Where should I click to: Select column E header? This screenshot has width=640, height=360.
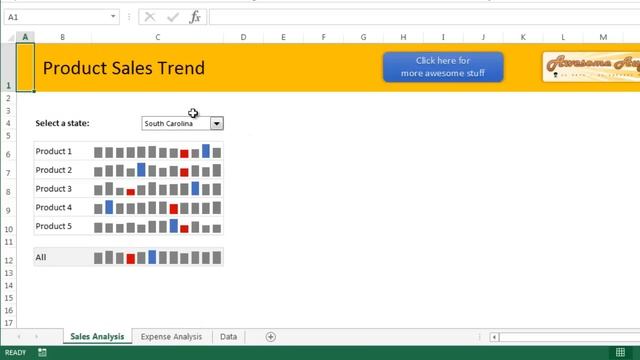(x=283, y=37)
